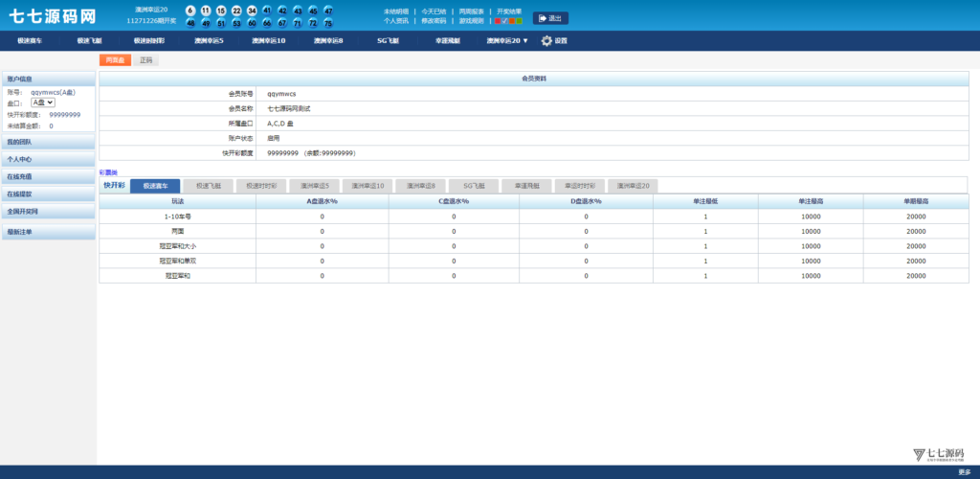The width and height of the screenshot is (980, 479).
Task: Click the 退出 logout button
Action: pyautogui.click(x=550, y=18)
